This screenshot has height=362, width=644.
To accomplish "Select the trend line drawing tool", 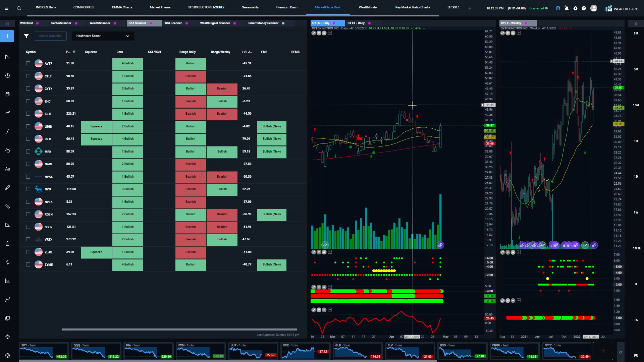I will pos(7,113).
